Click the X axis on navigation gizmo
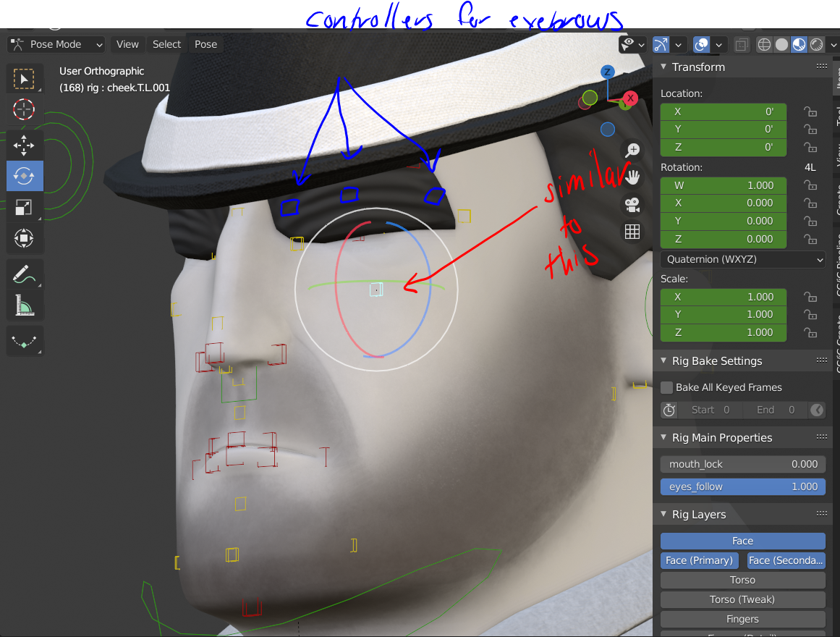Screen dimensions: 840x637 tap(630, 98)
